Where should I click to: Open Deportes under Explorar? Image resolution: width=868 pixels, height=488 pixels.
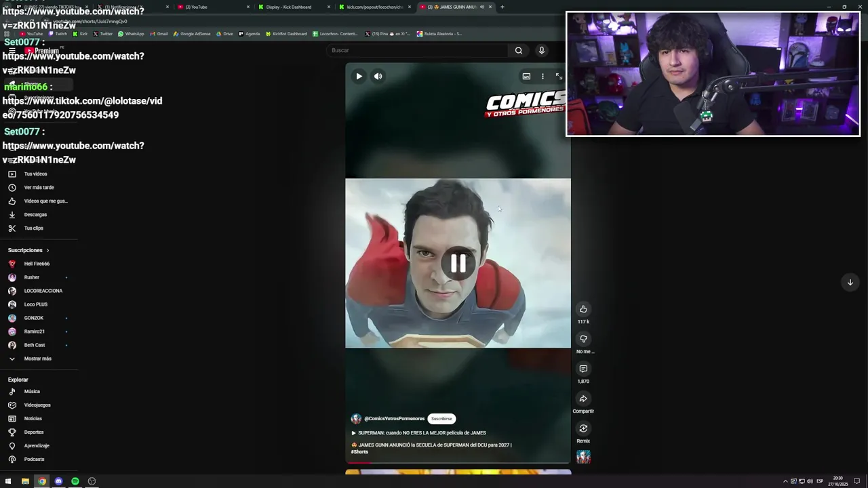click(34, 432)
